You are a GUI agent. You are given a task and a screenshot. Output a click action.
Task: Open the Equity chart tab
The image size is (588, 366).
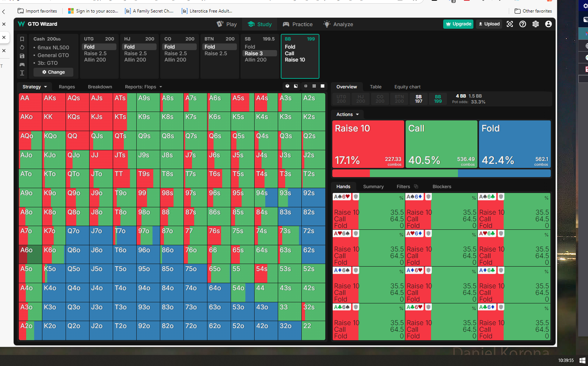click(x=407, y=87)
